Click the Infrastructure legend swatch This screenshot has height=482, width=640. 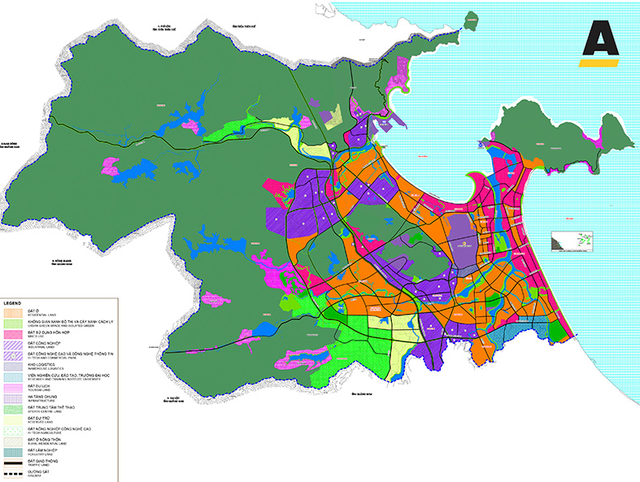14,398
